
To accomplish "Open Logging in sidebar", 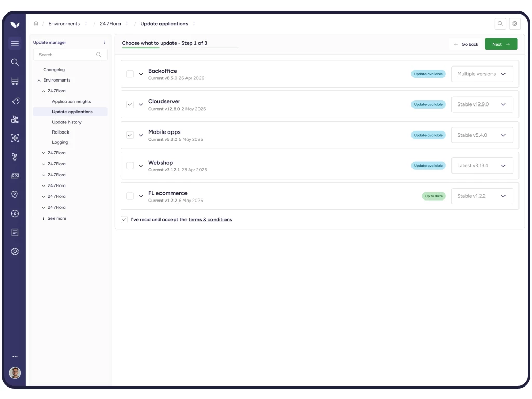I will [x=60, y=142].
